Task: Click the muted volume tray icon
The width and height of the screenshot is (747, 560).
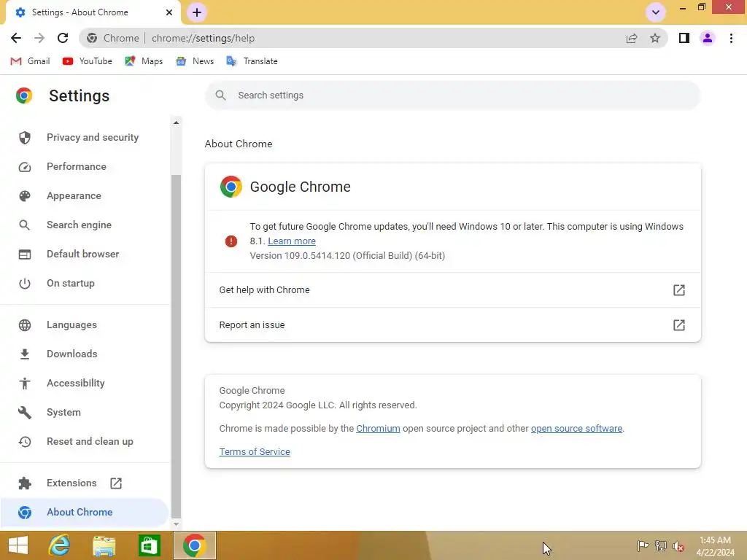Action: click(x=678, y=545)
